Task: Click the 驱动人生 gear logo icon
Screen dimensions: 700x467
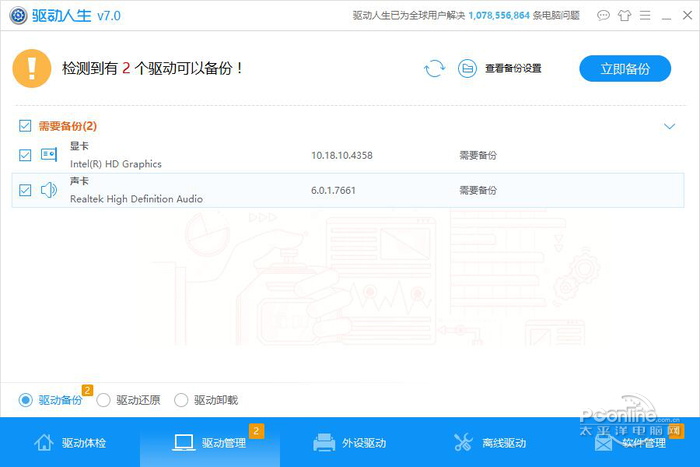Action: click(x=18, y=16)
